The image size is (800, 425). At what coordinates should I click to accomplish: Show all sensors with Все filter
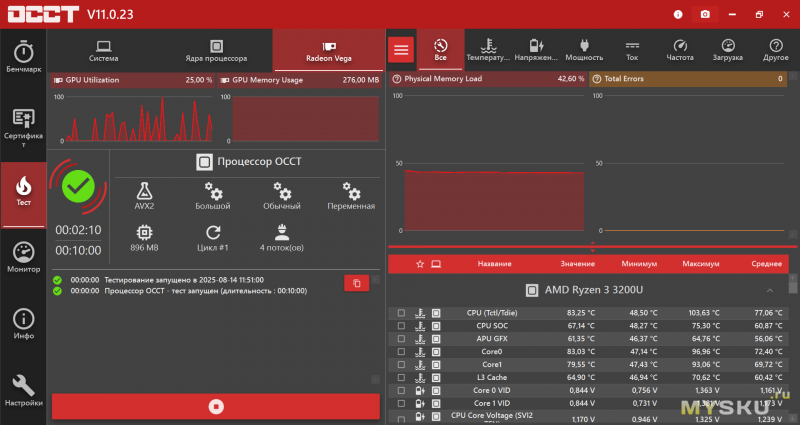point(440,50)
